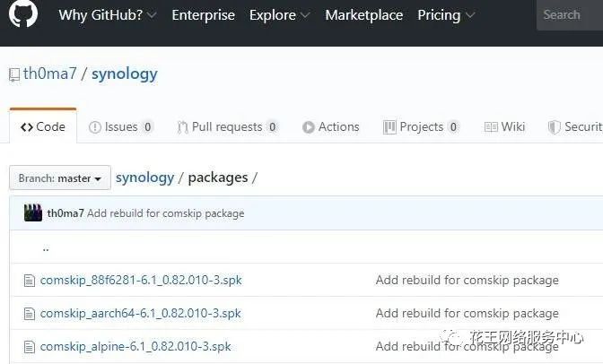Open the Issues tab

(x=120, y=127)
